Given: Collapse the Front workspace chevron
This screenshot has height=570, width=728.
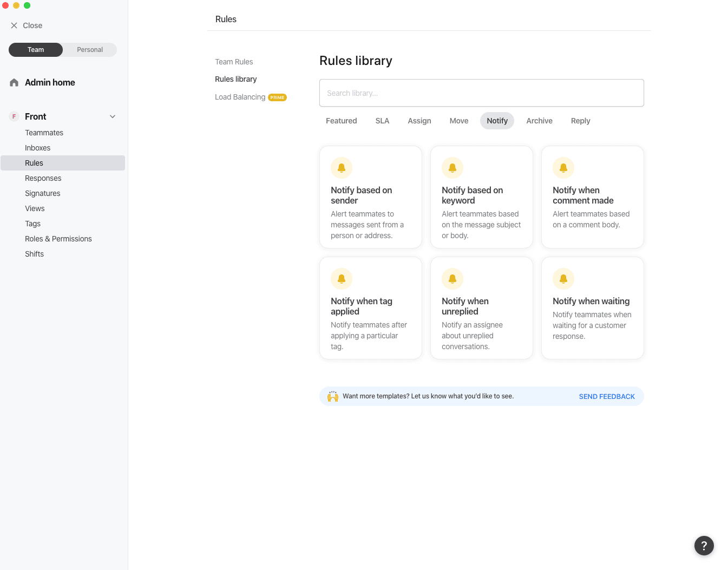Looking at the screenshot, I should [x=113, y=116].
